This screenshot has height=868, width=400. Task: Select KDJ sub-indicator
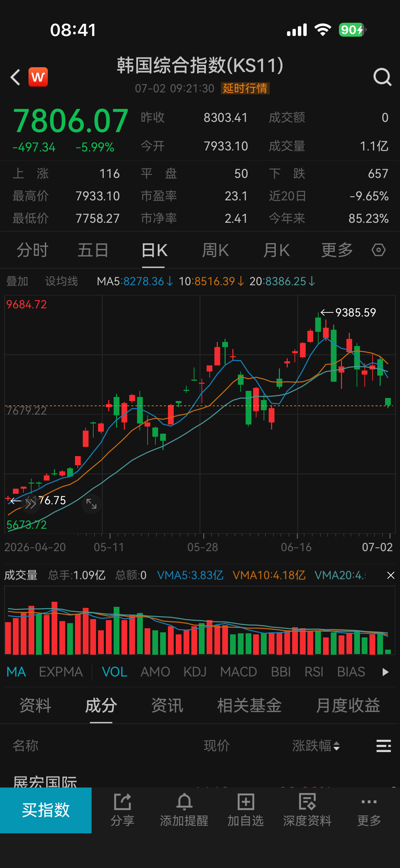point(195,672)
